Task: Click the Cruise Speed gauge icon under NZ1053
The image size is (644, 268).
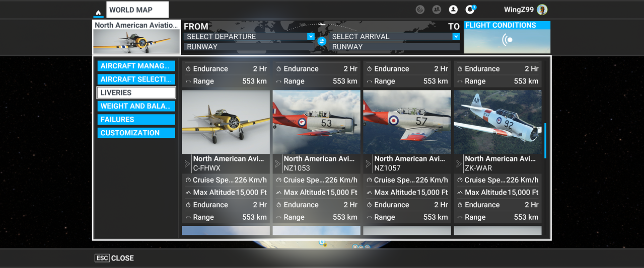Action: 279,180
